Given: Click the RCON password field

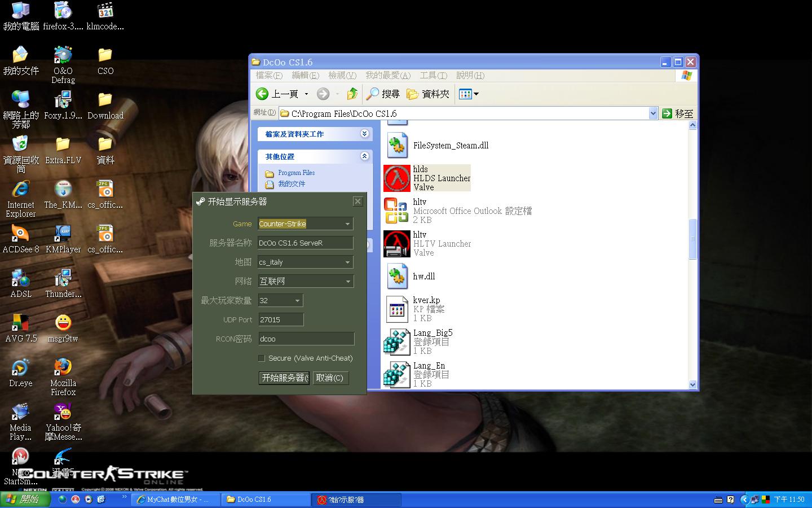Looking at the screenshot, I should [x=306, y=339].
